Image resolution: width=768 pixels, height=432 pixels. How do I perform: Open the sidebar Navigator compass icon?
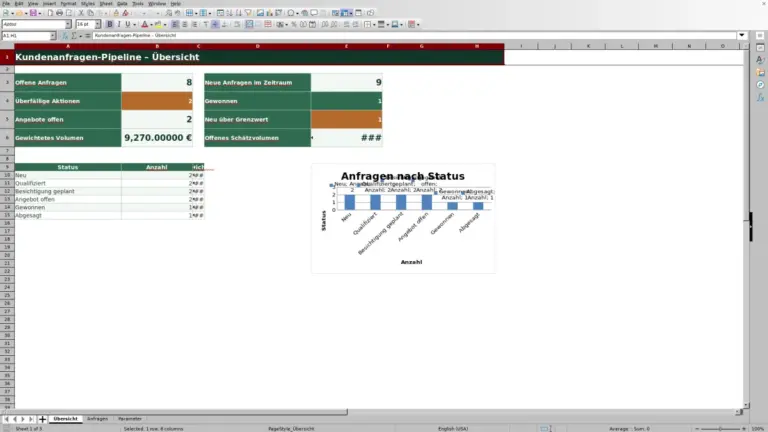[x=760, y=85]
